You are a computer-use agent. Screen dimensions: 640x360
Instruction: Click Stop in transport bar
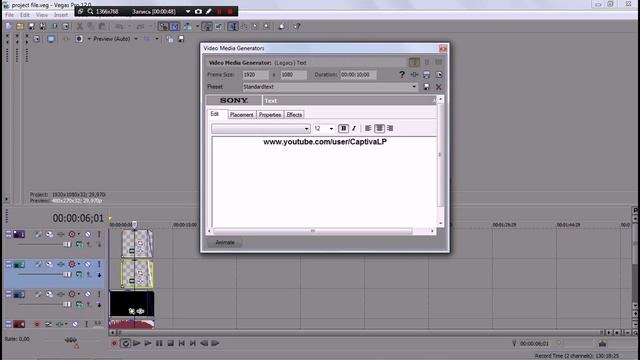pos(171,343)
